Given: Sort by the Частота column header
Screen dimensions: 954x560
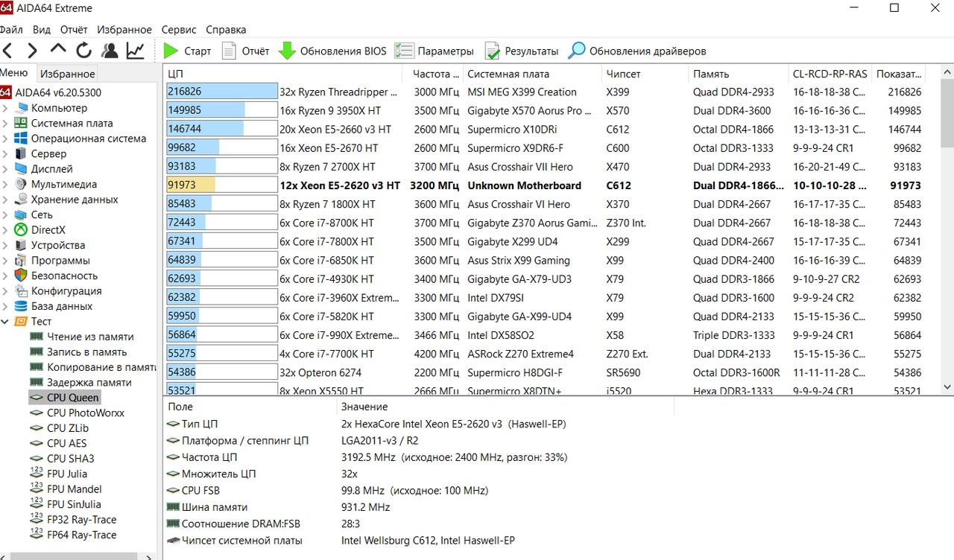Looking at the screenshot, I should pos(432,74).
